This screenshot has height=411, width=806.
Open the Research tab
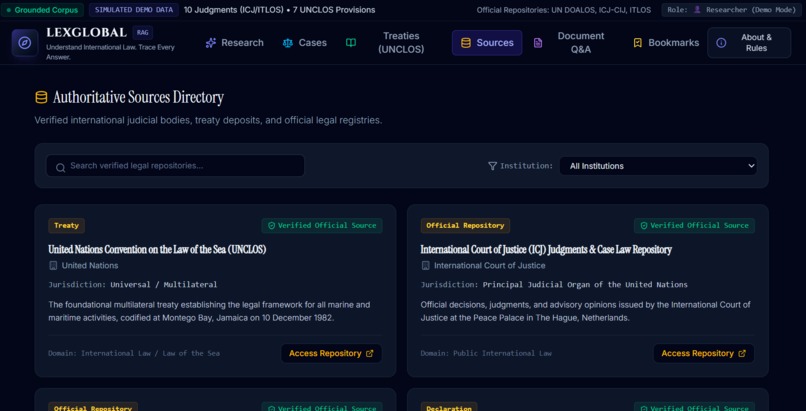(234, 43)
